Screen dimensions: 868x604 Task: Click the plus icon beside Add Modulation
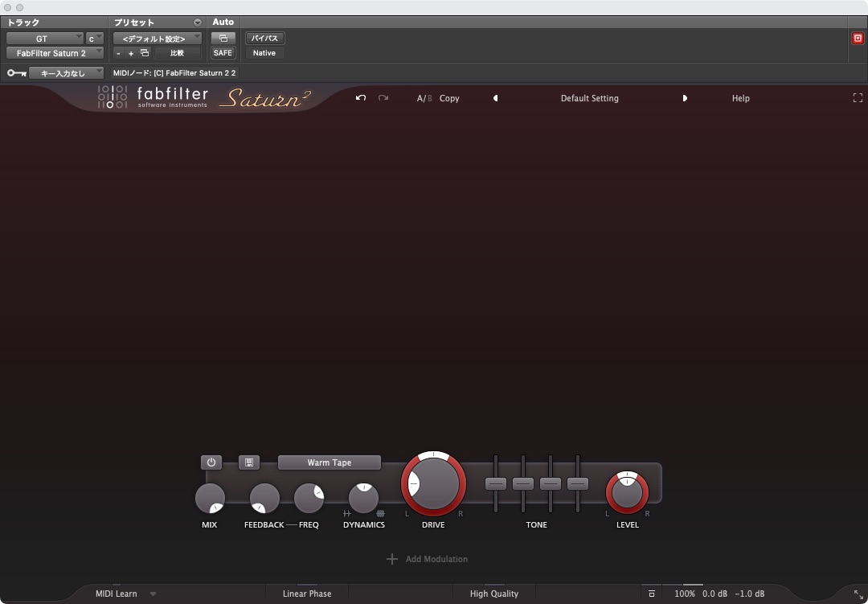pos(392,559)
